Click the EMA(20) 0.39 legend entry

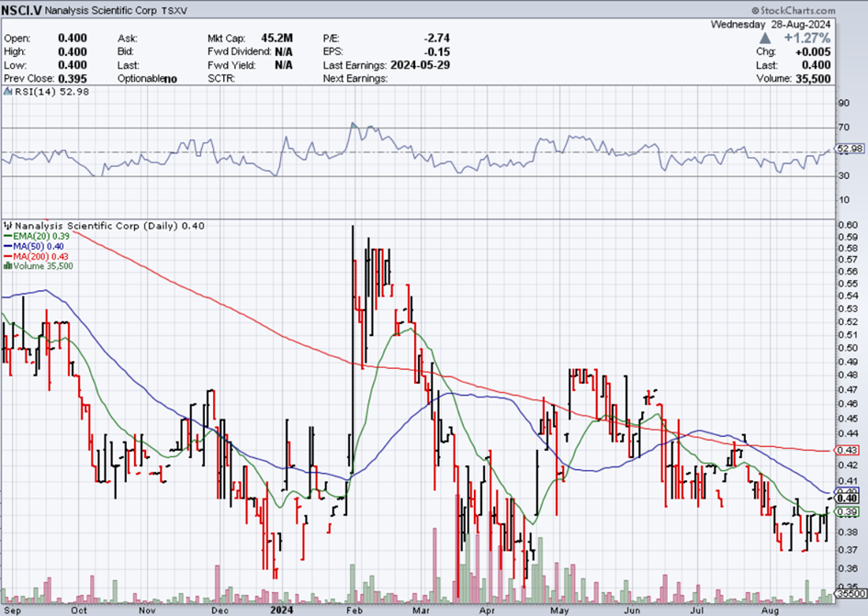[x=41, y=236]
